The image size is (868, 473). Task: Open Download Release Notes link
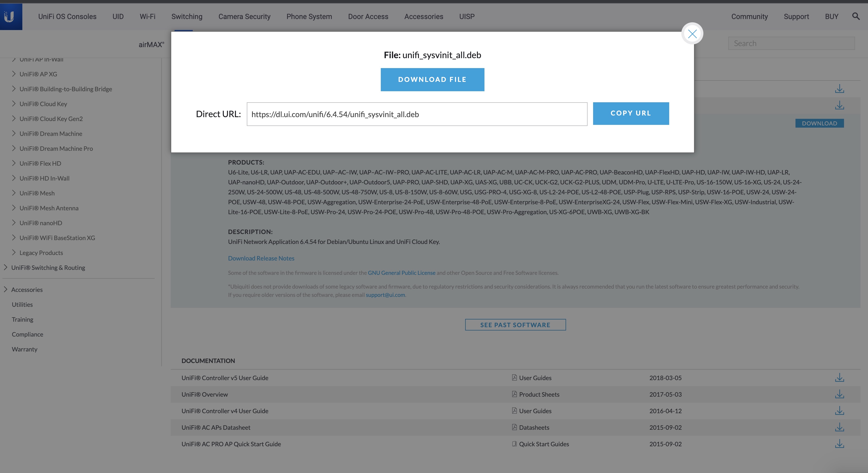pos(261,258)
